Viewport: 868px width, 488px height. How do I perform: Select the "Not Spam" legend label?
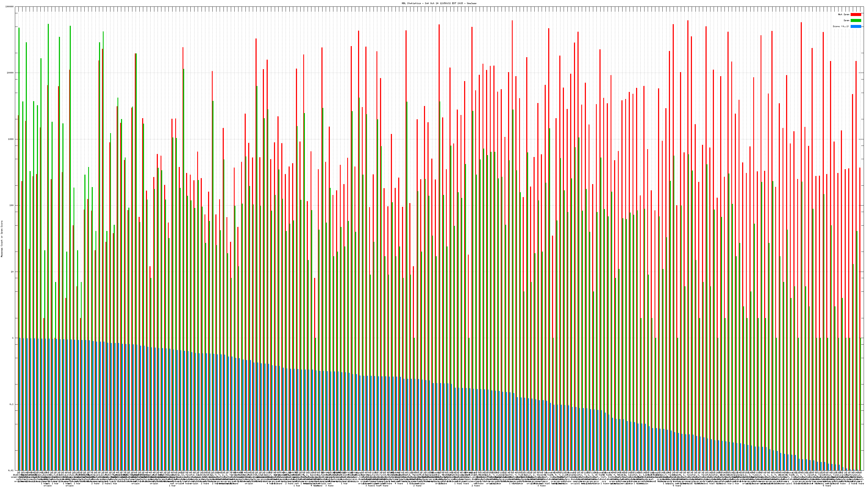tap(844, 14)
